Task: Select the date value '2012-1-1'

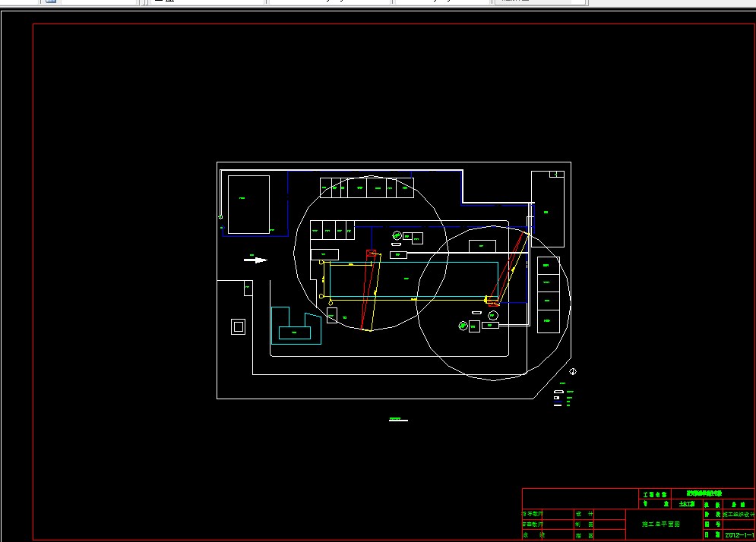Action: (739, 534)
